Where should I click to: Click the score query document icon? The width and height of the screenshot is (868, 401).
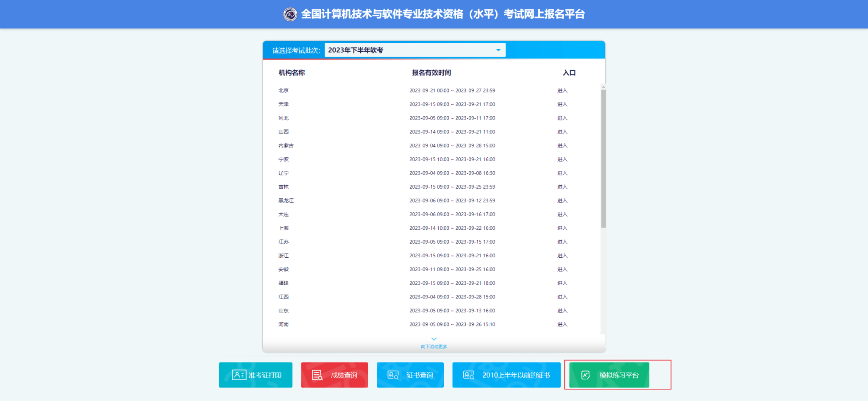[317, 375]
